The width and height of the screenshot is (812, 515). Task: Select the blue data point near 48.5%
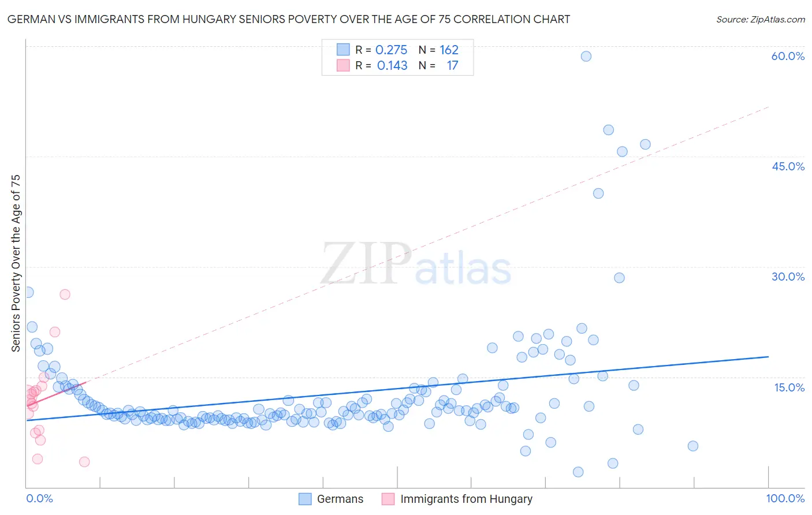[x=608, y=130]
